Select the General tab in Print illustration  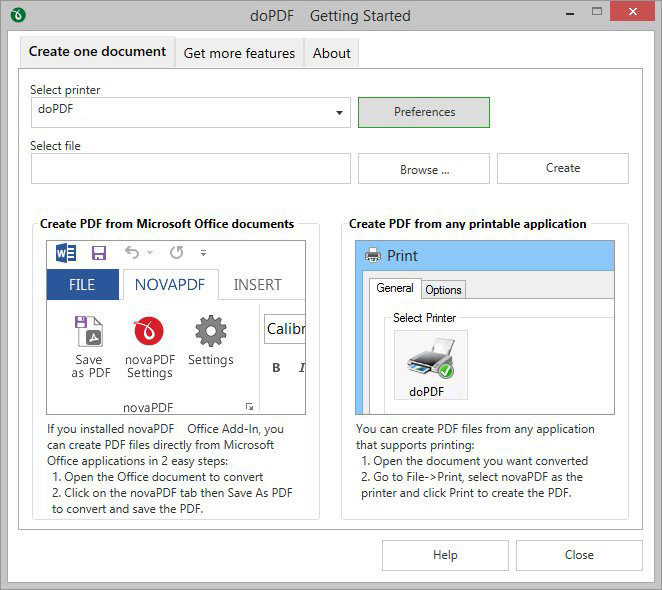click(395, 288)
